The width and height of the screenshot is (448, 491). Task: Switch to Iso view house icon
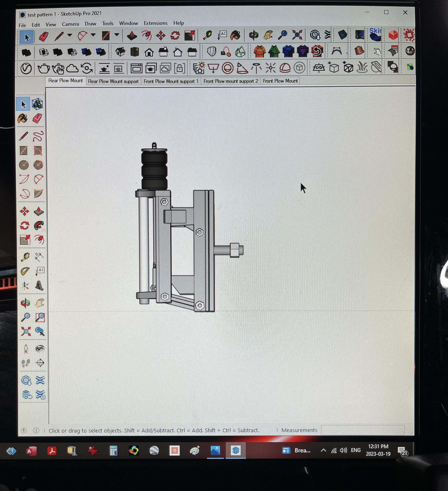tap(120, 52)
